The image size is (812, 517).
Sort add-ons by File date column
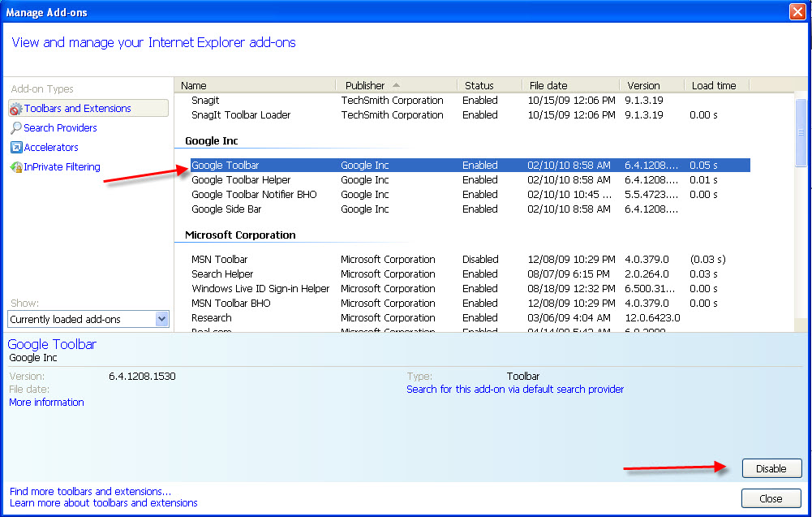[571, 85]
